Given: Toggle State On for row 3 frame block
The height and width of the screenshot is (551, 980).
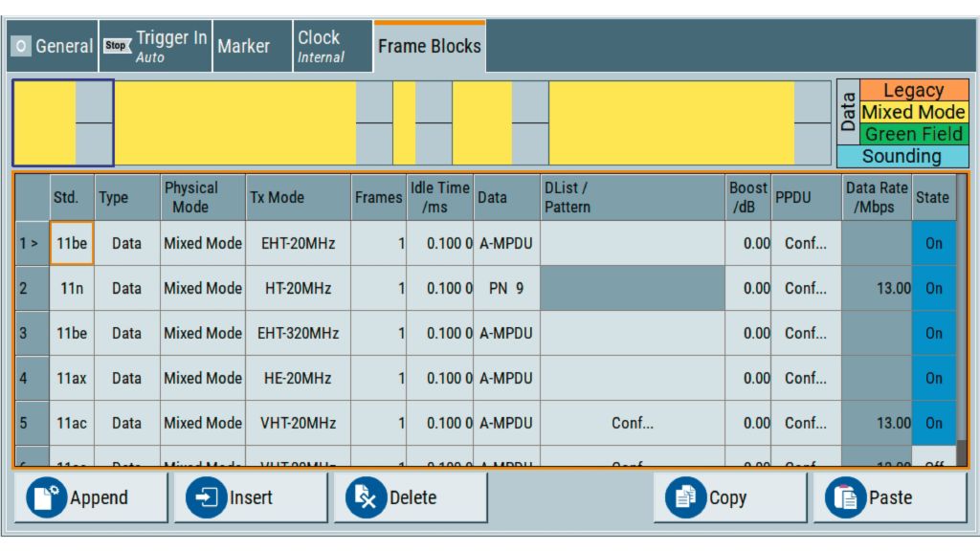Looking at the screenshot, I should (x=933, y=334).
